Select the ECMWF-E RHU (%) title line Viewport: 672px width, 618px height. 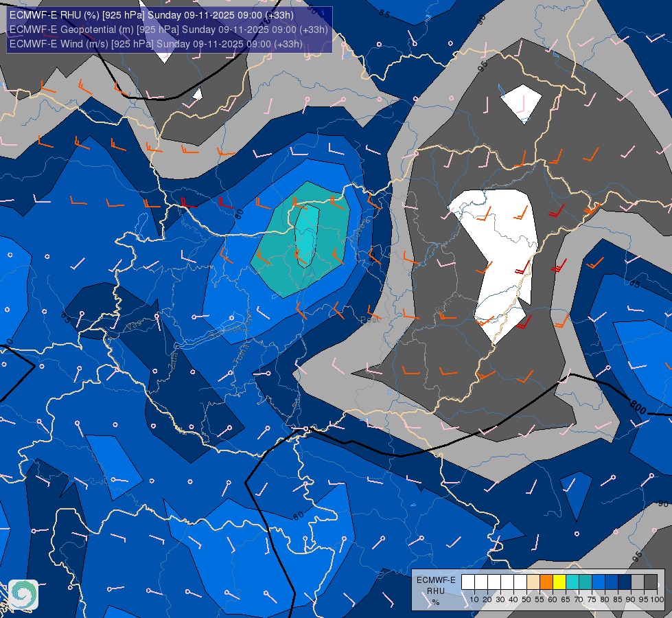[151, 15]
